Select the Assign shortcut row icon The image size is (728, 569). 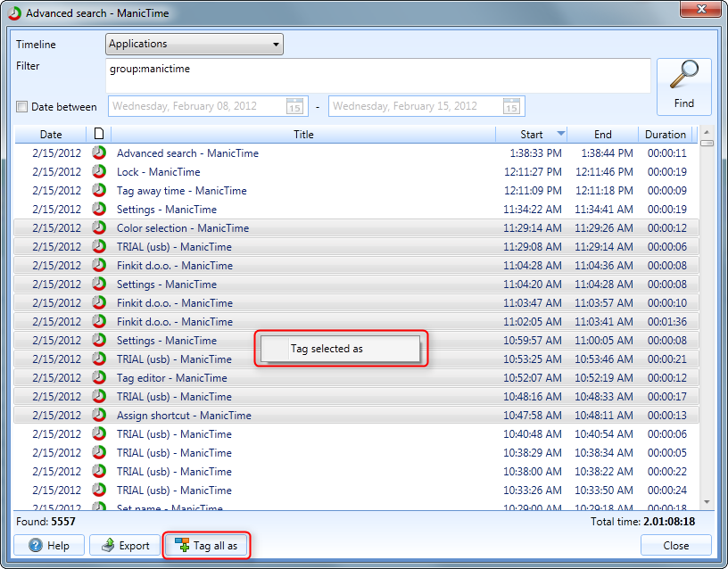tap(99, 415)
